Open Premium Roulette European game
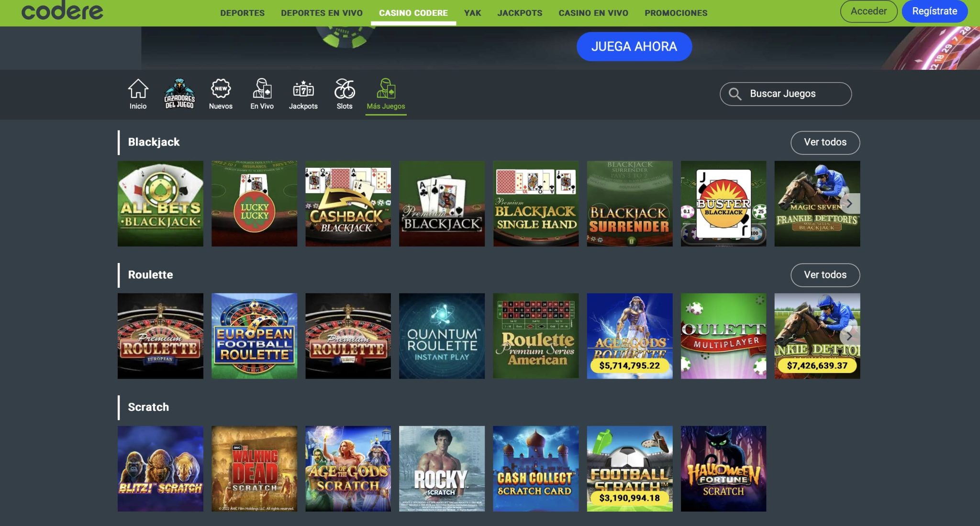 [x=160, y=336]
